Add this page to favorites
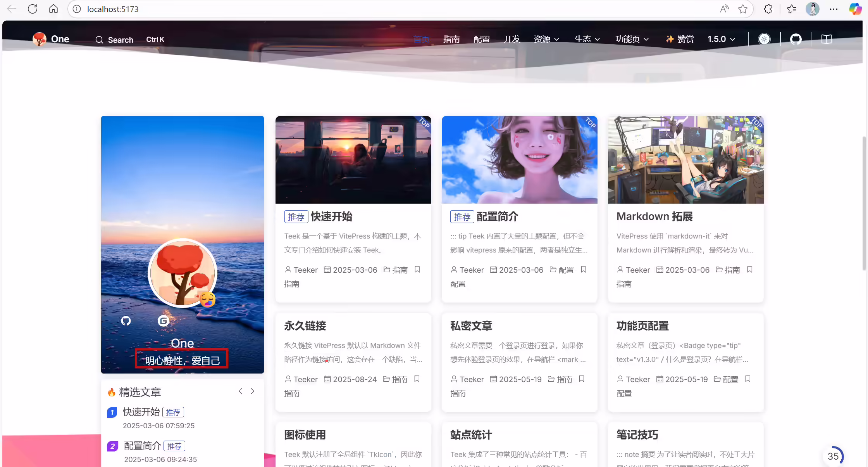Image resolution: width=868 pixels, height=467 pixels. [743, 9]
